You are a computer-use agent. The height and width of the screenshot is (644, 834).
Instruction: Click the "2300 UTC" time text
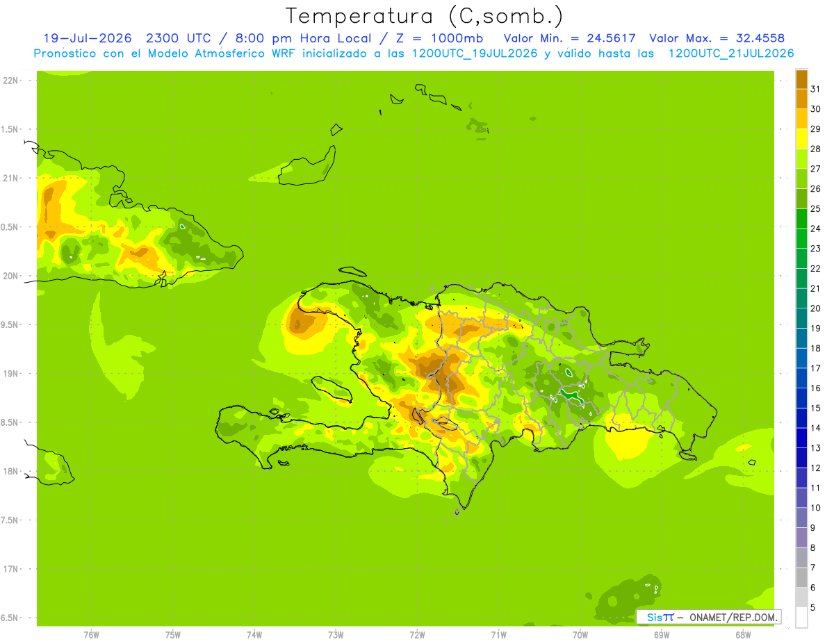click(x=181, y=38)
